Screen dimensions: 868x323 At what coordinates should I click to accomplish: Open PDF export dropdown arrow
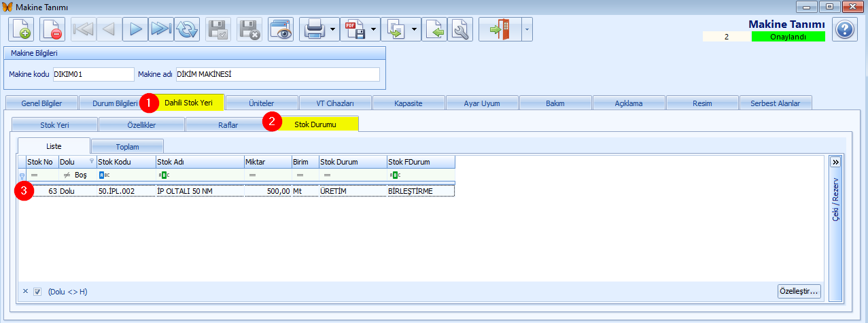[x=374, y=30]
